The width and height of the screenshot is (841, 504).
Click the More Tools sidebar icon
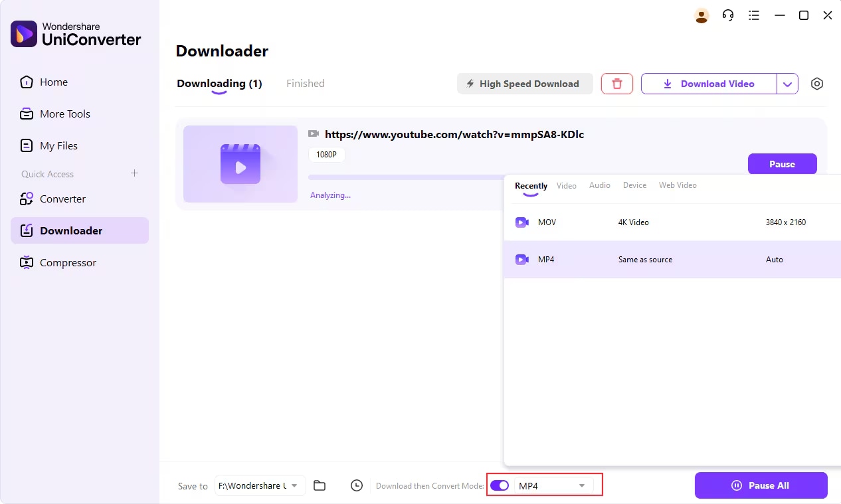pos(27,114)
